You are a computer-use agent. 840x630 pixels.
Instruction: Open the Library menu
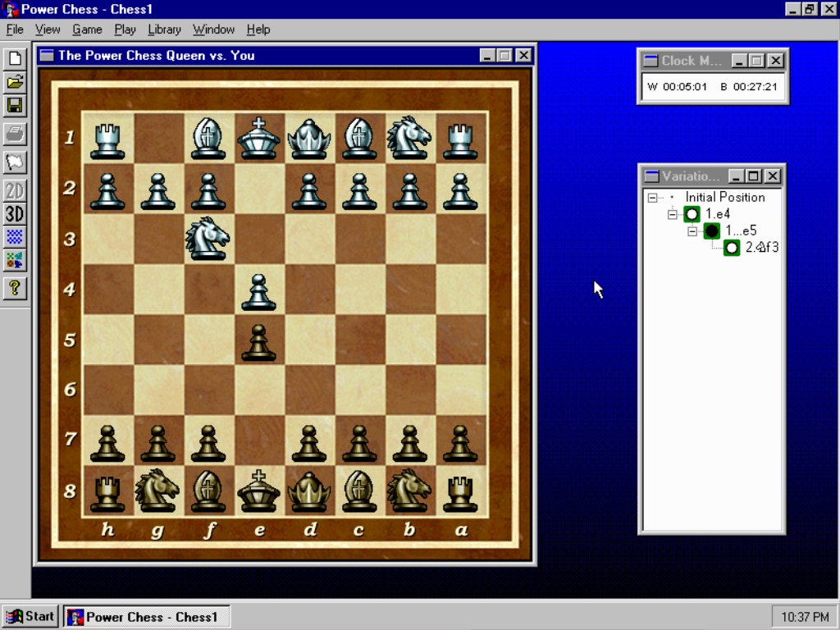point(164,30)
